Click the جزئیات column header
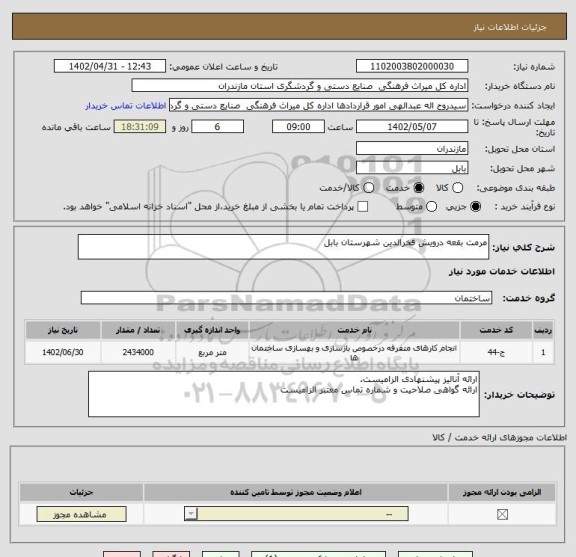 point(81,492)
